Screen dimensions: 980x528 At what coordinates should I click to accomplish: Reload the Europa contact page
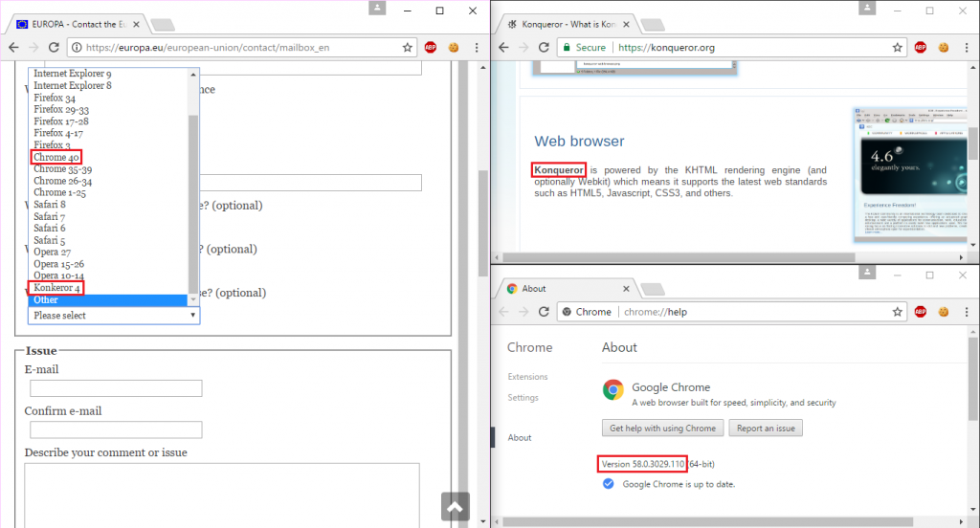coord(55,46)
